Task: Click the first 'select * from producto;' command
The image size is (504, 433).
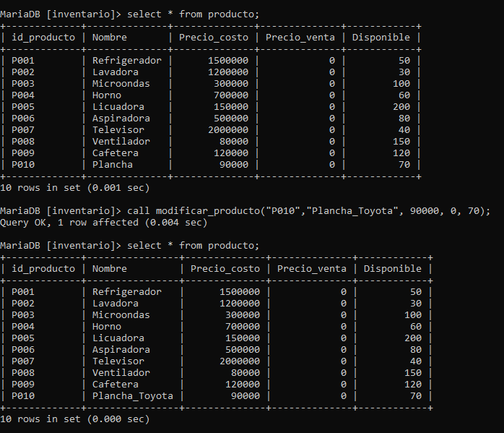Action: pyautogui.click(x=193, y=14)
